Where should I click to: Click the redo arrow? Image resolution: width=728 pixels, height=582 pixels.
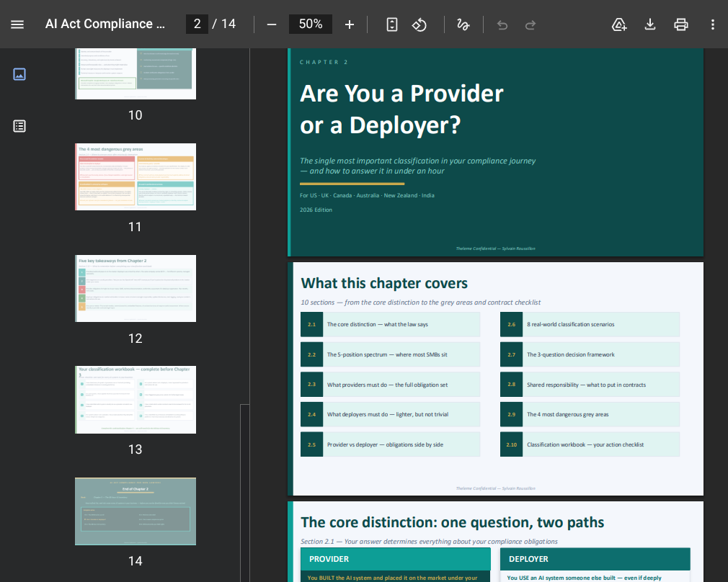click(x=531, y=24)
